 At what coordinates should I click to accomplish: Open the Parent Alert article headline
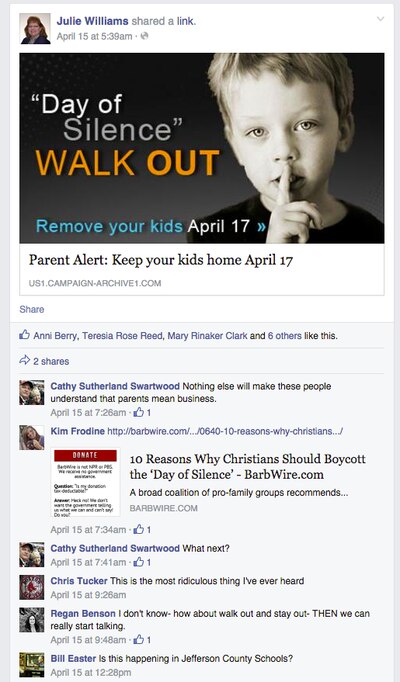[x=161, y=260]
